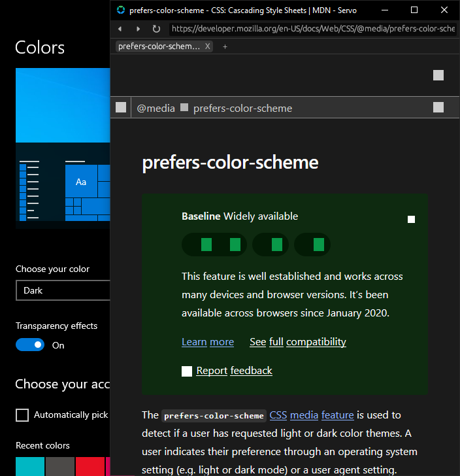
Task: Open the Choose your color dropdown
Action: [x=63, y=290]
